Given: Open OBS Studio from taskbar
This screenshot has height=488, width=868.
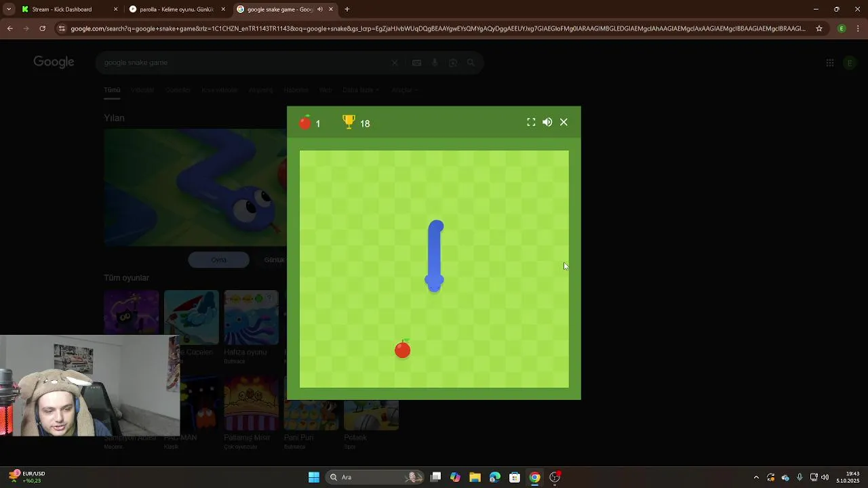Looking at the screenshot, I should [555, 477].
